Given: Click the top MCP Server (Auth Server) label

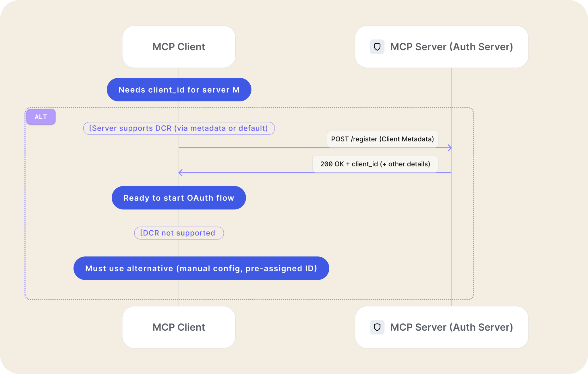Looking at the screenshot, I should (x=451, y=47).
